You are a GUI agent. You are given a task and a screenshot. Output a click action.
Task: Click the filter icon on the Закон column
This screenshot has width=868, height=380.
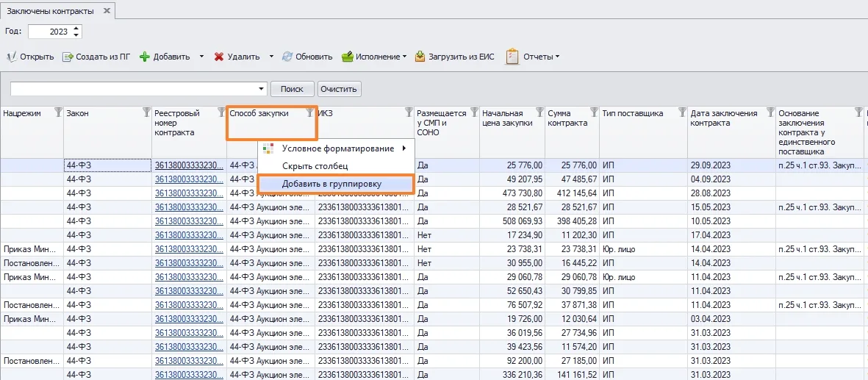point(147,112)
